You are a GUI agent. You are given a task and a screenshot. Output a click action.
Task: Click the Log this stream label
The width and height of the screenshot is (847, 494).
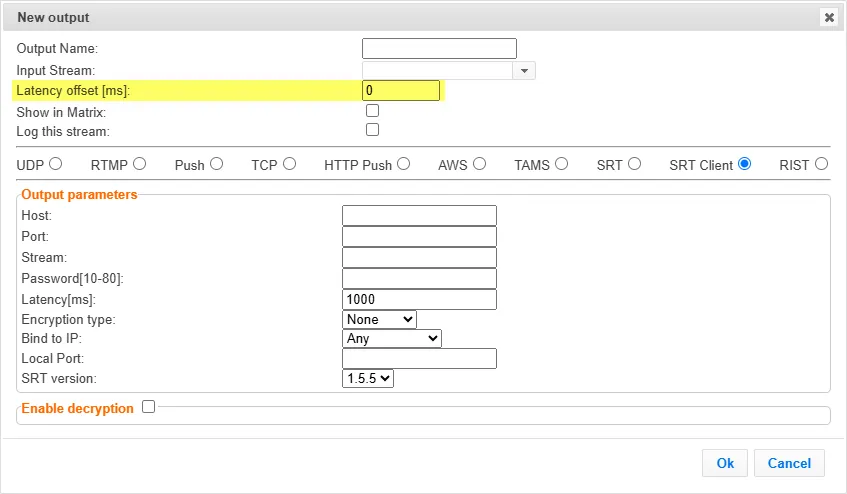click(x=63, y=131)
